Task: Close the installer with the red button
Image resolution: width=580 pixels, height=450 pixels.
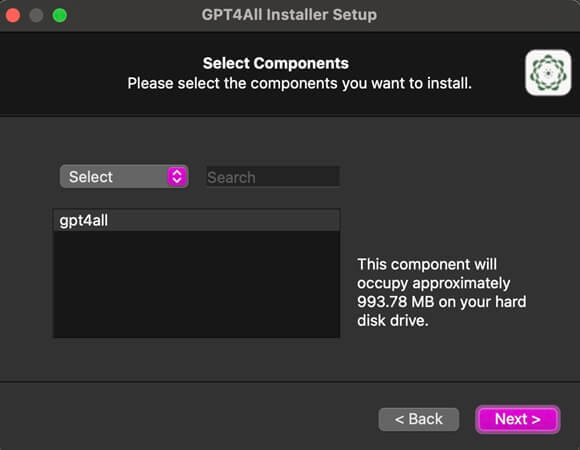Action: tap(13, 15)
